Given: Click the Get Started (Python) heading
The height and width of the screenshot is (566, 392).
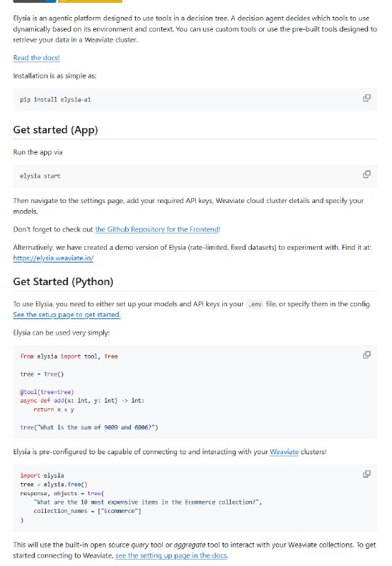Looking at the screenshot, I should 63,282.
